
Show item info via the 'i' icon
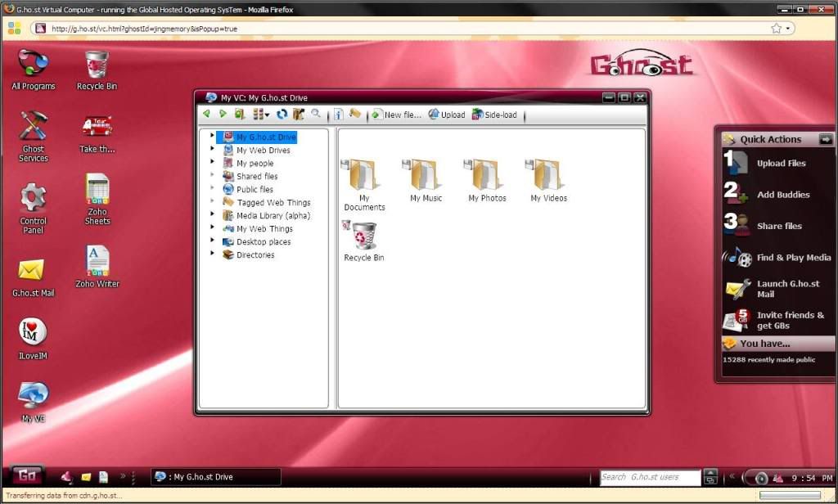pyautogui.click(x=338, y=114)
